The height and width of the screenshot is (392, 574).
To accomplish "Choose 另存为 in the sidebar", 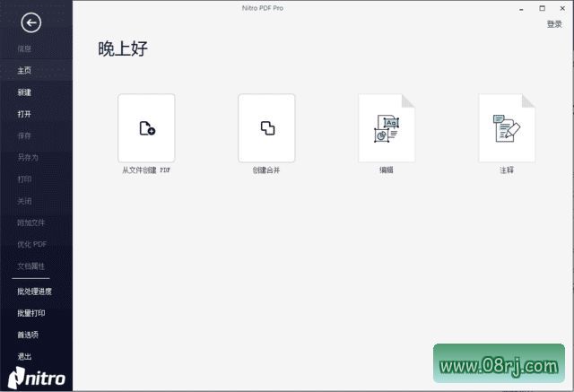I will point(28,158).
